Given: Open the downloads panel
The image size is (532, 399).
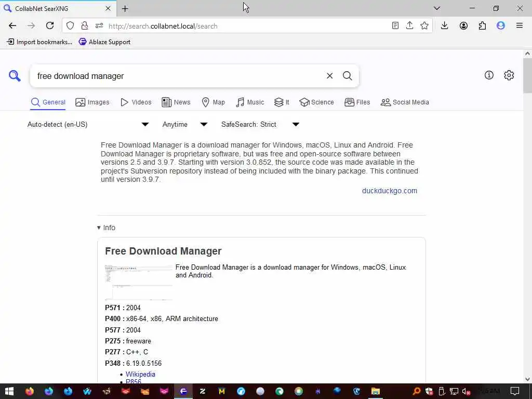Looking at the screenshot, I should [x=445, y=26].
